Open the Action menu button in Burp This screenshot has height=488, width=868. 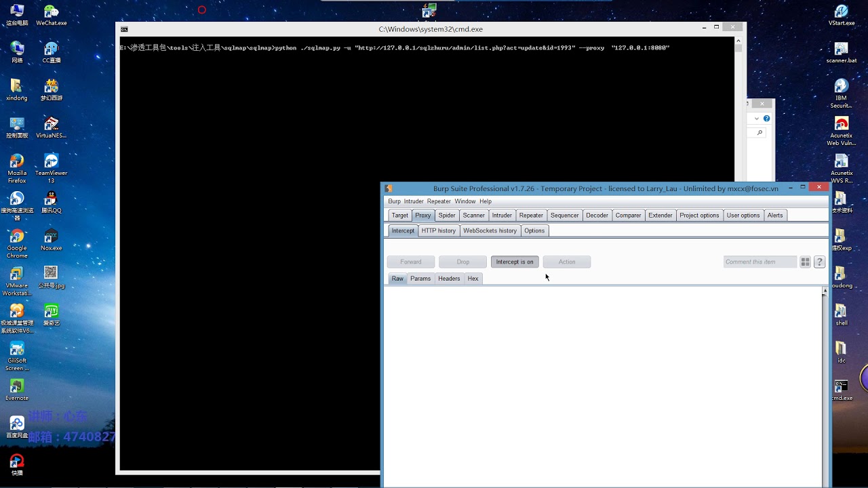pyautogui.click(x=567, y=262)
